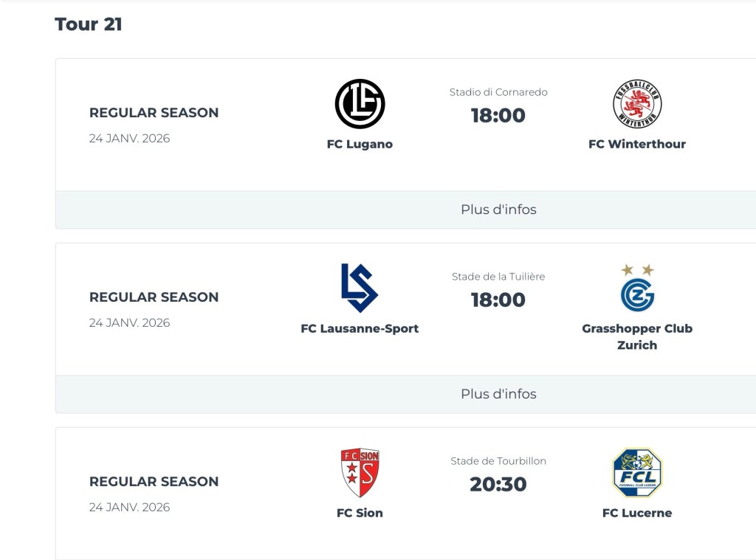The image size is (756, 560).
Task: Select the FC Sion team name
Action: coord(360,514)
